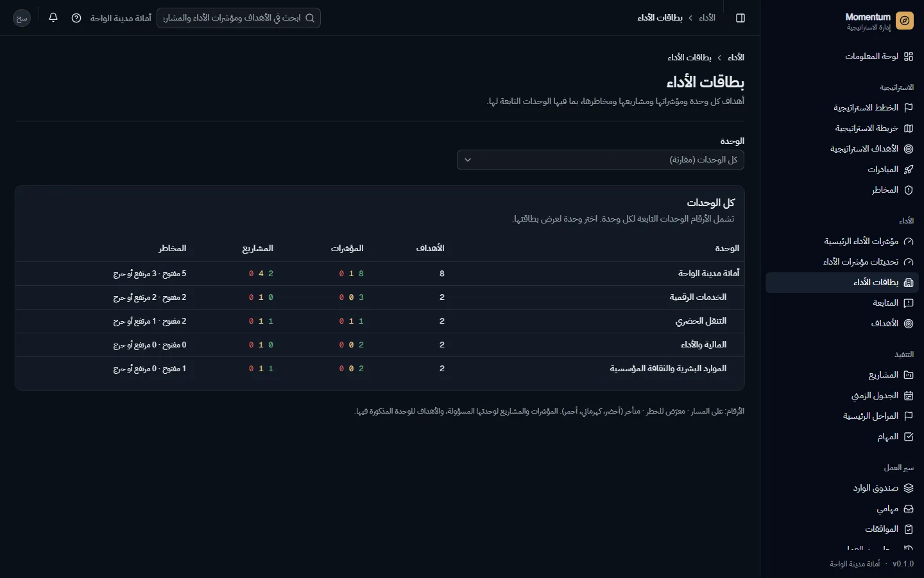924x578 pixels.
Task: Click أمانة مدينة الواحة label in top bar
Action: tap(121, 18)
